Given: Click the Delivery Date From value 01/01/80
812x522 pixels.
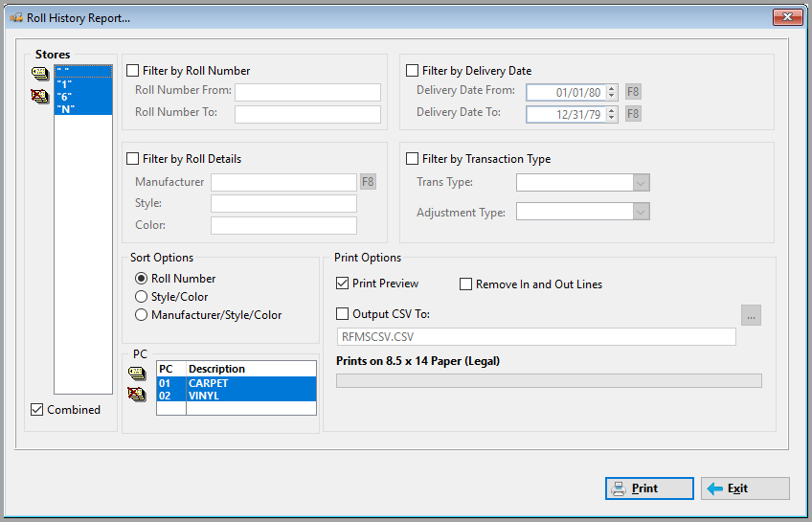Looking at the screenshot, I should tap(578, 93).
